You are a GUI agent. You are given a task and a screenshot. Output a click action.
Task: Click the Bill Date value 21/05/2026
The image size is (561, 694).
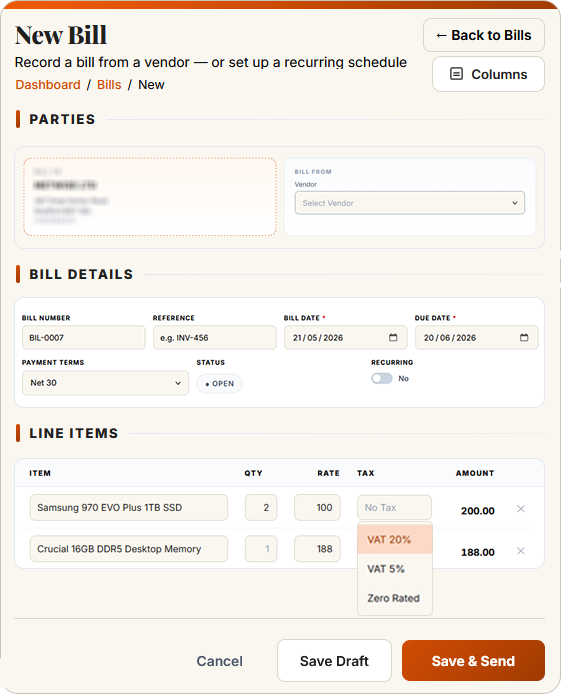[318, 338]
